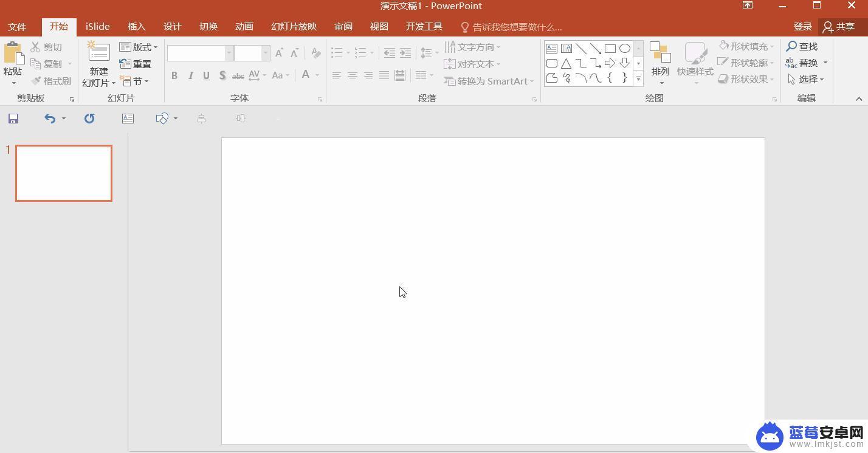868x453 pixels.
Task: Increase font size with the A-up icon
Action: click(x=279, y=53)
